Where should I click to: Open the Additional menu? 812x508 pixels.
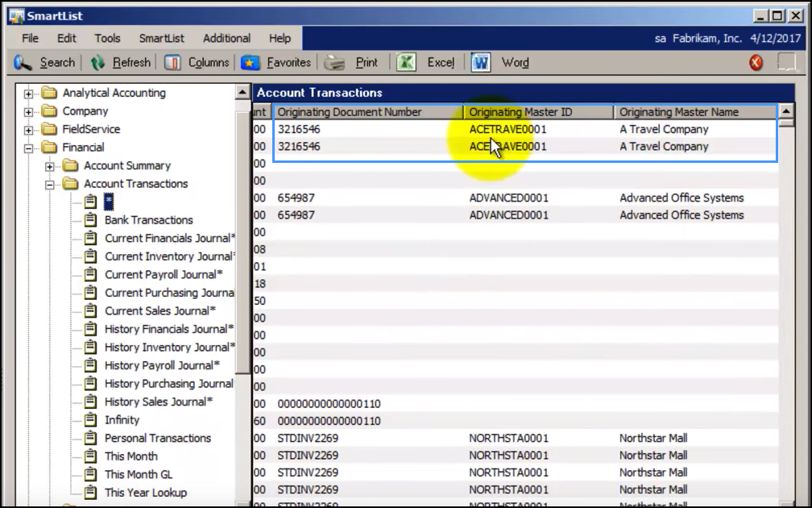227,39
